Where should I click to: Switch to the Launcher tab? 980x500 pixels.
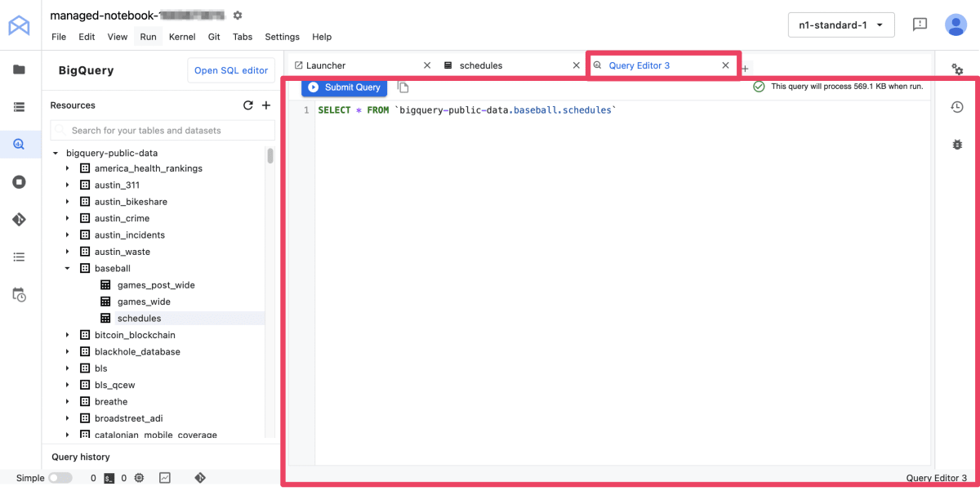[x=325, y=65]
